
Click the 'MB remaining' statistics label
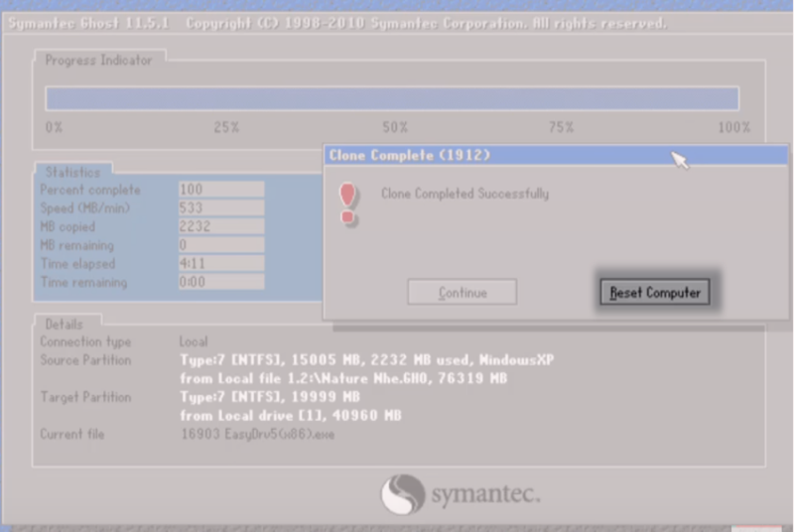click(77, 245)
